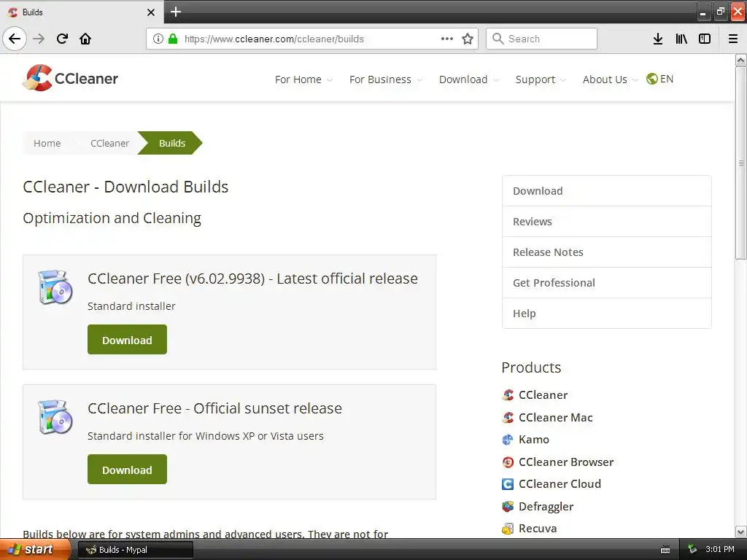Screen dimensions: 747x560
Task: Go to Home breadcrumb
Action: (x=47, y=143)
